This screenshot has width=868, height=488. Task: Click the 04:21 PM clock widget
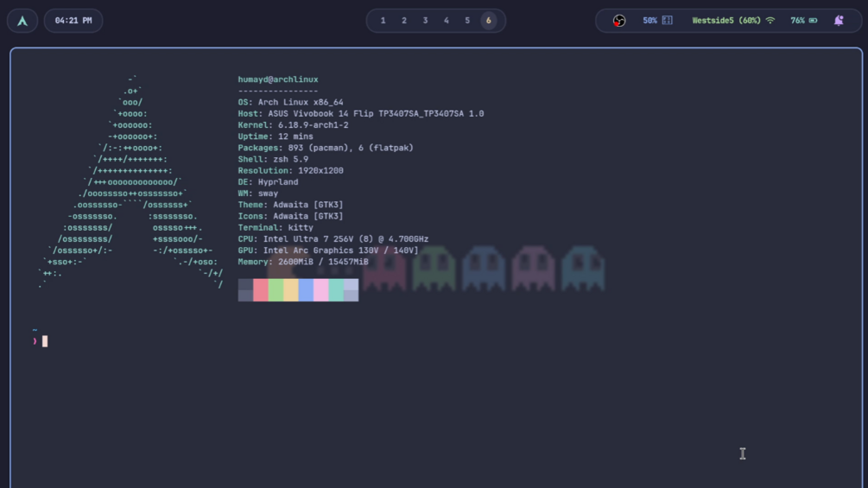point(73,21)
